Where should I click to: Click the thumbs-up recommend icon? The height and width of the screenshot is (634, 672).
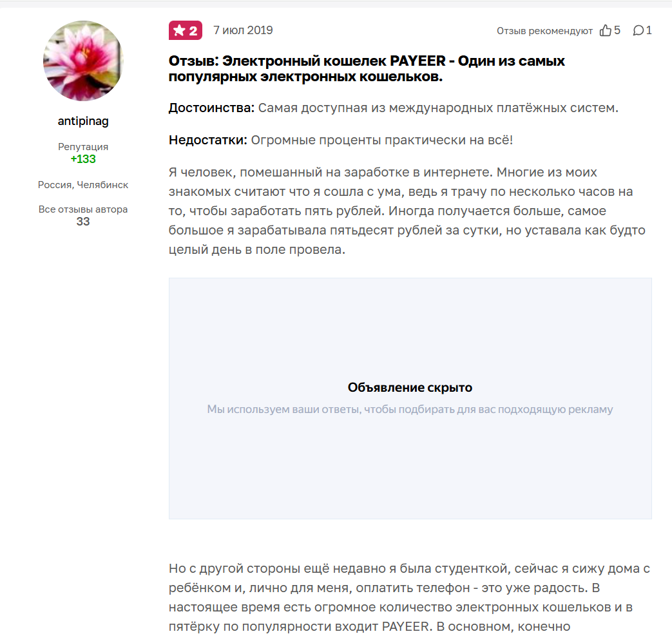pyautogui.click(x=605, y=30)
